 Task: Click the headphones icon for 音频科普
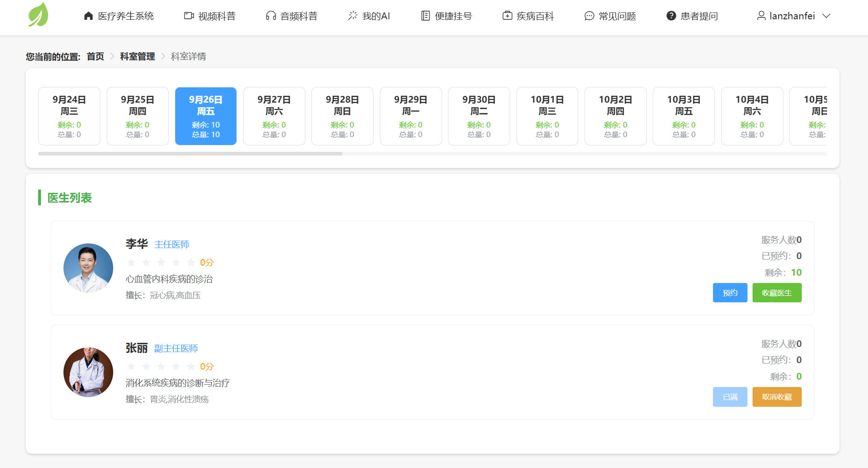pyautogui.click(x=271, y=16)
